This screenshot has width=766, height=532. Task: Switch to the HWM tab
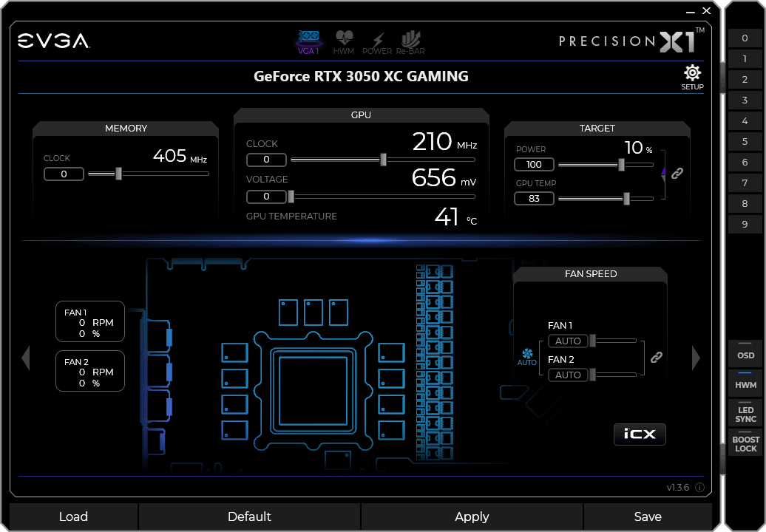click(x=343, y=41)
